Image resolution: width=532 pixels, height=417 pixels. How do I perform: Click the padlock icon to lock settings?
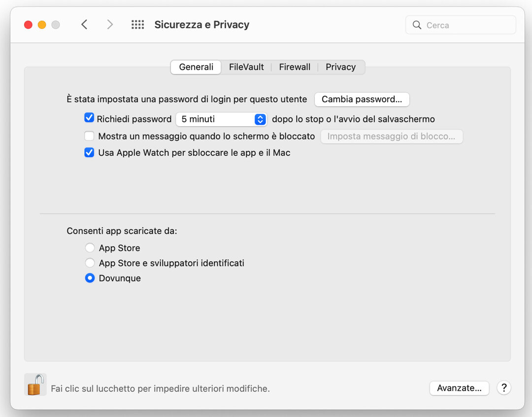[35, 384]
